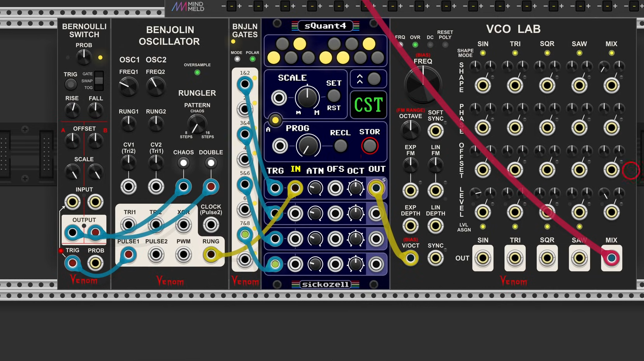Click the OVR indicator light on VCO LAB

point(415,44)
